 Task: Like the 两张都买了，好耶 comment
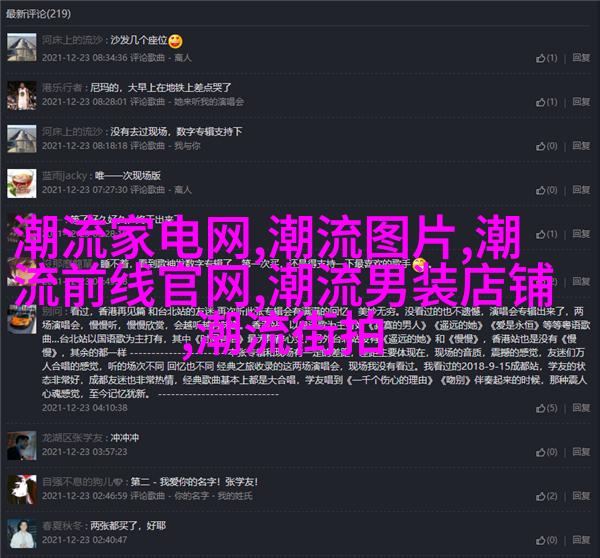546,540
